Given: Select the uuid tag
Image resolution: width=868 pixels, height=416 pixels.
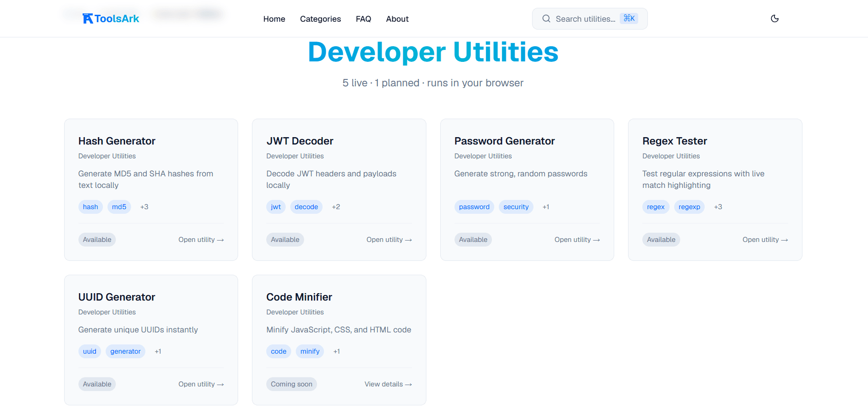Looking at the screenshot, I should (x=90, y=351).
